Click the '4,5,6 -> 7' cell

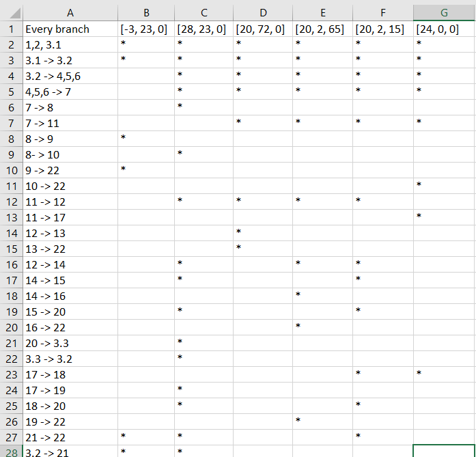coord(70,92)
